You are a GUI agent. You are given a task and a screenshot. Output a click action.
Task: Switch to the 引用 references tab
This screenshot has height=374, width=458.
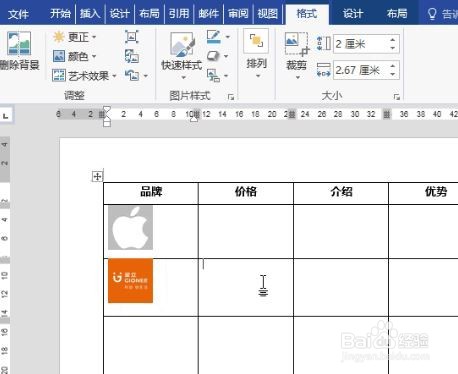pyautogui.click(x=179, y=14)
